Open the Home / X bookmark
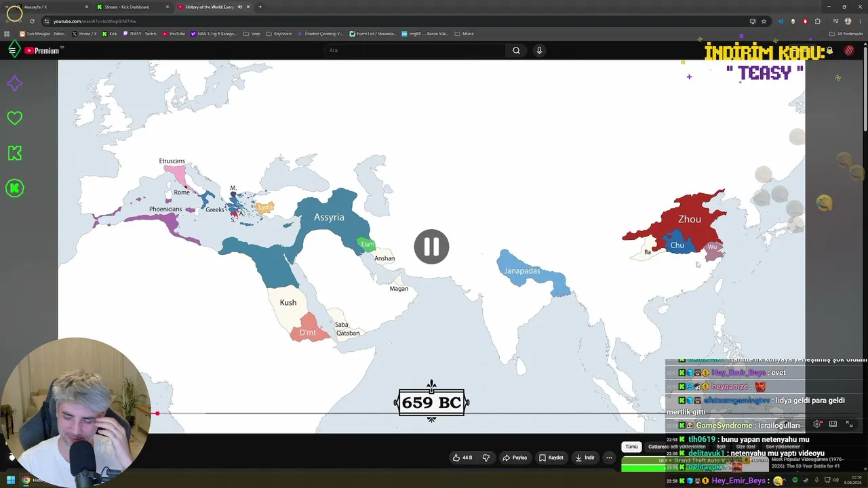 (x=85, y=34)
